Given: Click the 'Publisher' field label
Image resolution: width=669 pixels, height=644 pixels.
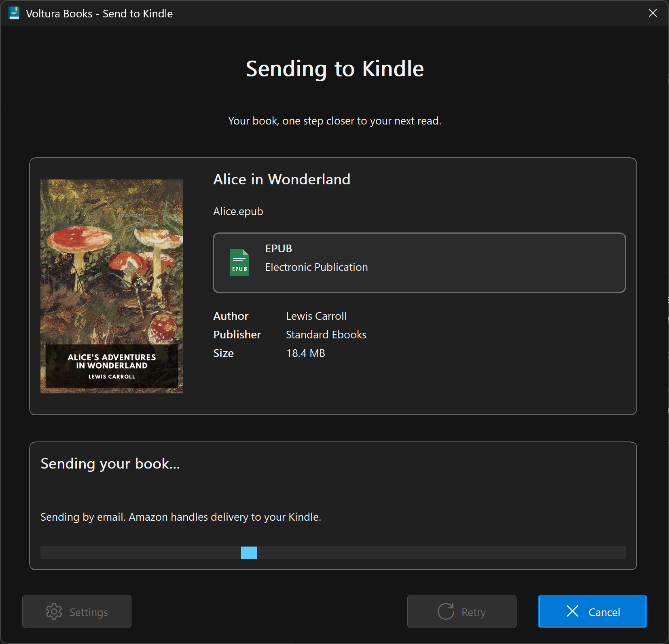Looking at the screenshot, I should coord(237,335).
